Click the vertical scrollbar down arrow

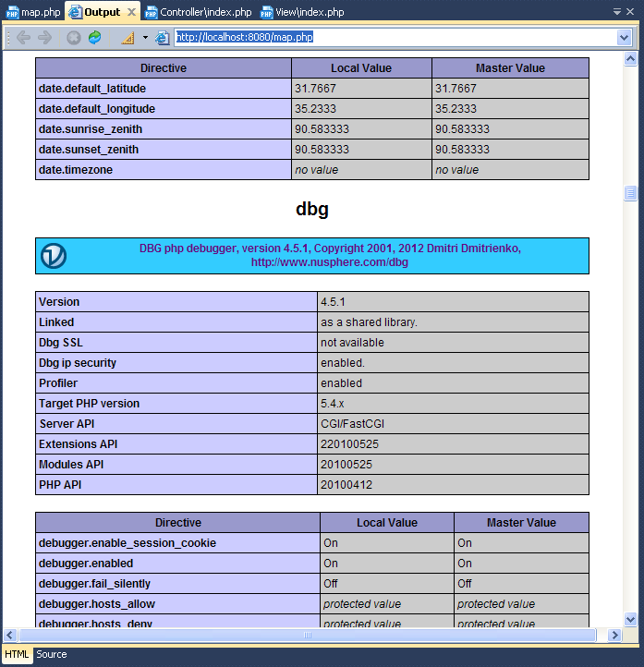tap(630, 619)
